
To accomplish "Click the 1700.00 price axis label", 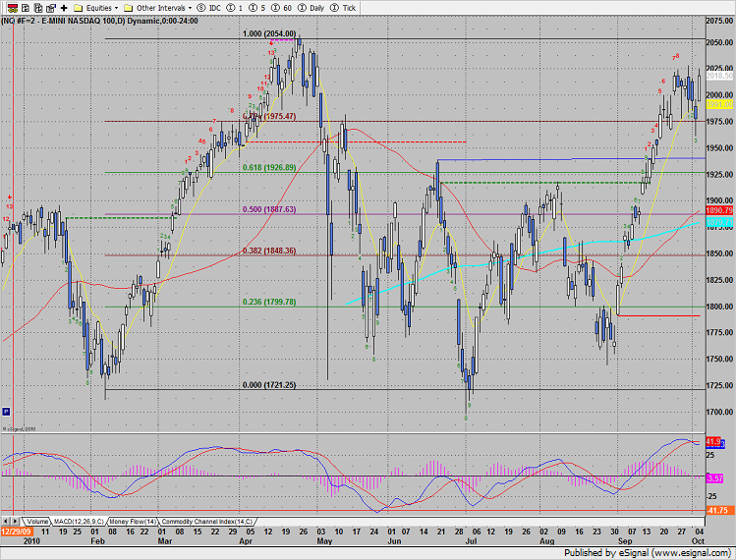I will click(x=719, y=412).
